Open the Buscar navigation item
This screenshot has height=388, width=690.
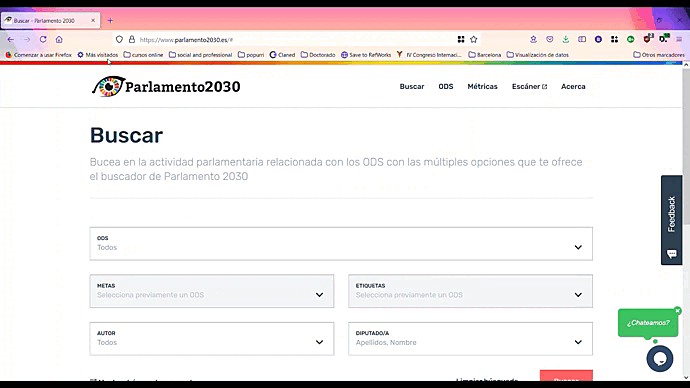pyautogui.click(x=412, y=87)
